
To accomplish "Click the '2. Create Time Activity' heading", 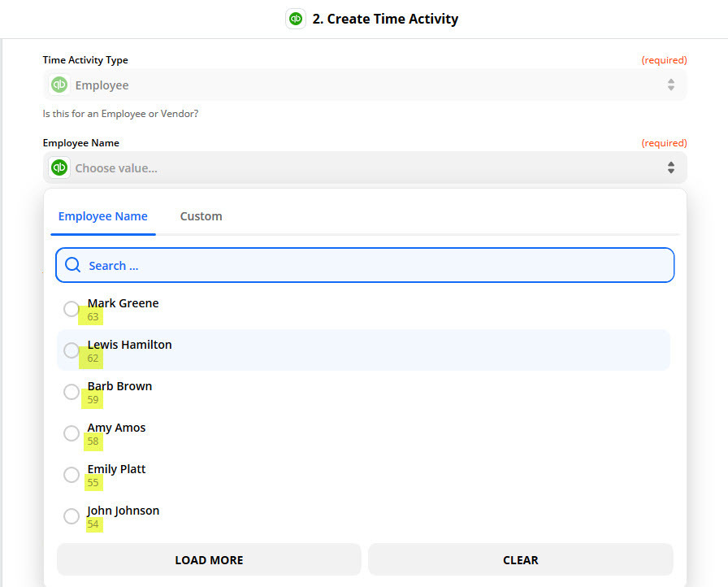I will point(385,19).
